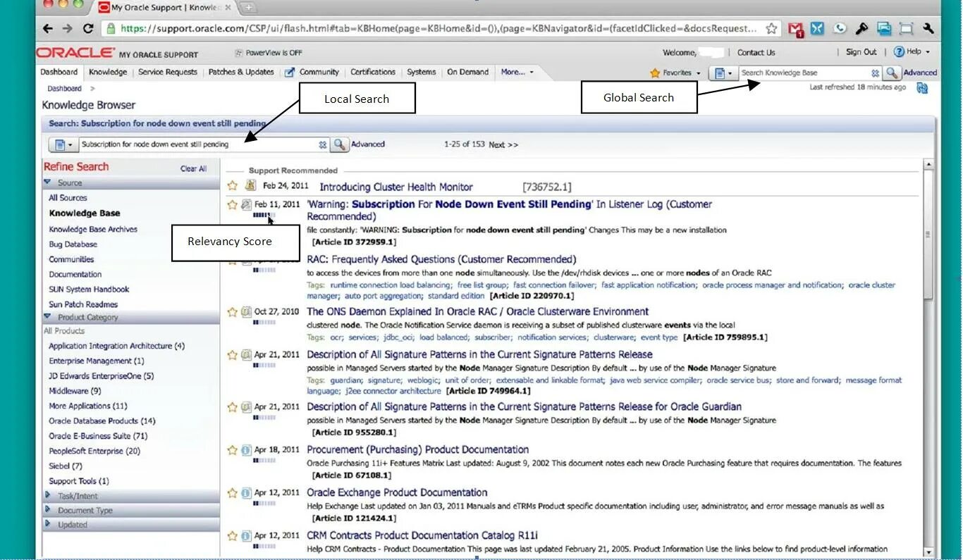
Task: Click the Contact Us link
Action: [x=756, y=52]
